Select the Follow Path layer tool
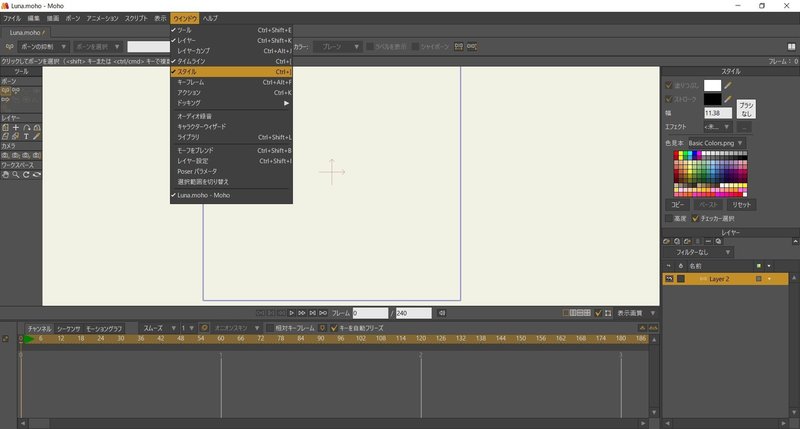The width and height of the screenshot is (800, 429). click(x=27, y=128)
